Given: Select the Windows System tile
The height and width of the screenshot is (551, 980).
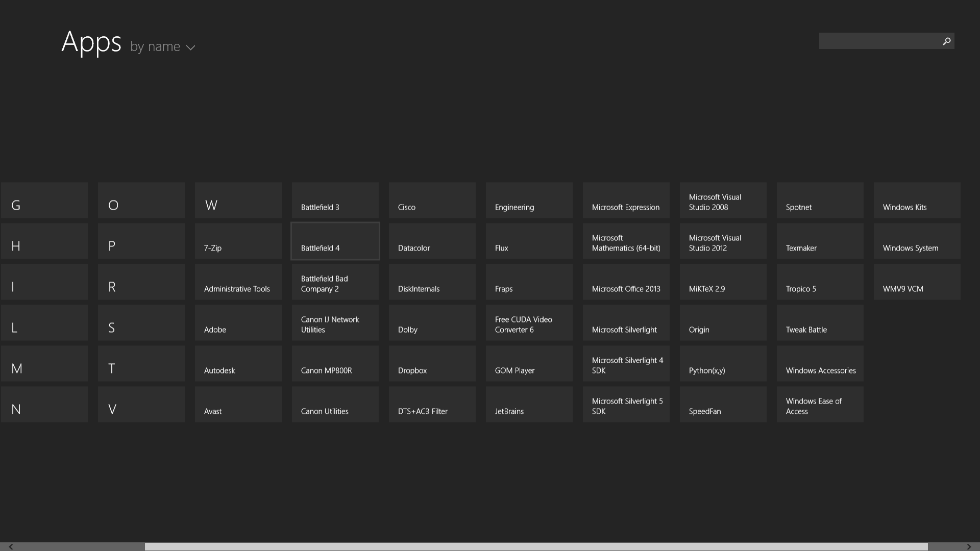Looking at the screenshot, I should tap(917, 241).
